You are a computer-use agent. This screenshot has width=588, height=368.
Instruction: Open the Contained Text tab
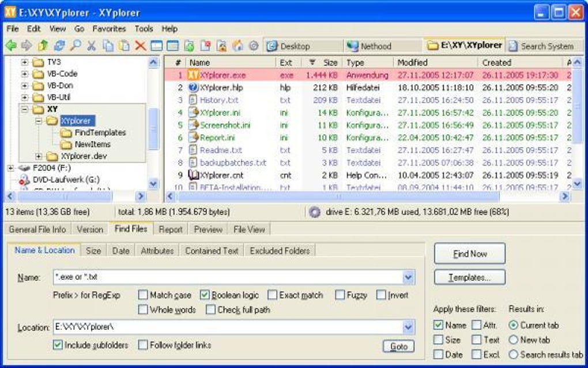point(212,251)
